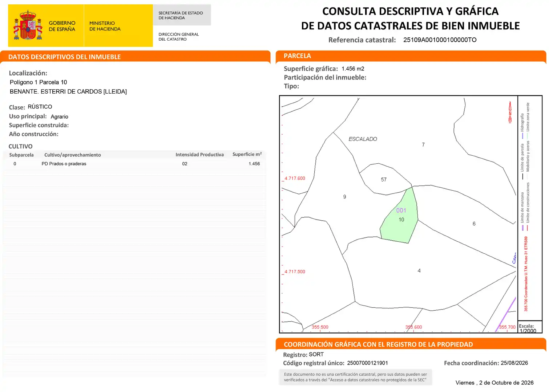
Task: Click the 'Agrario' main use value
Action: tap(60, 117)
